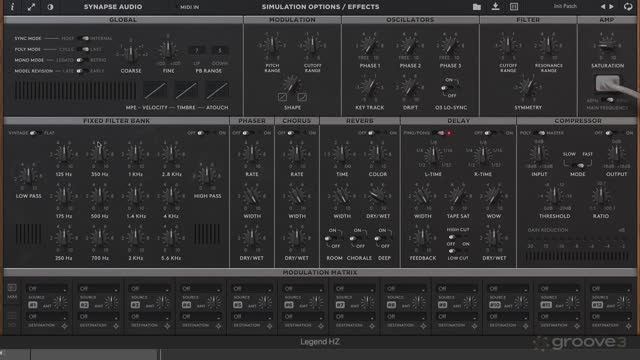Click the top page icon left of modulation matrix
This screenshot has width=640, height=360.
coord(12,288)
